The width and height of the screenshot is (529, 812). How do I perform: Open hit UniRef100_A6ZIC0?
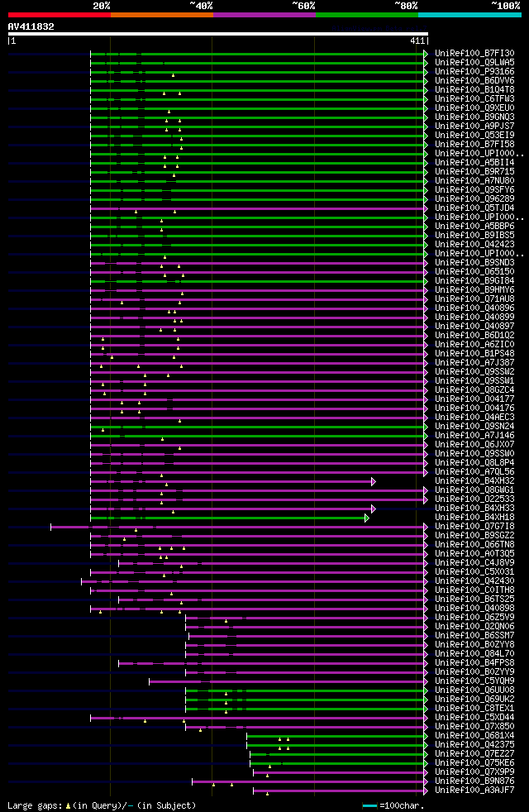point(474,345)
